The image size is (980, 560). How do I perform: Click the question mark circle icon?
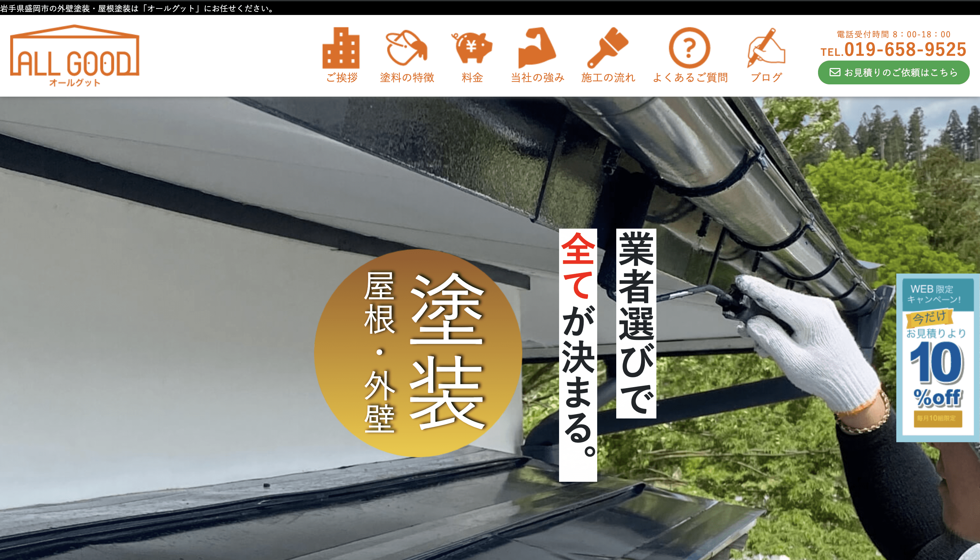coord(690,48)
